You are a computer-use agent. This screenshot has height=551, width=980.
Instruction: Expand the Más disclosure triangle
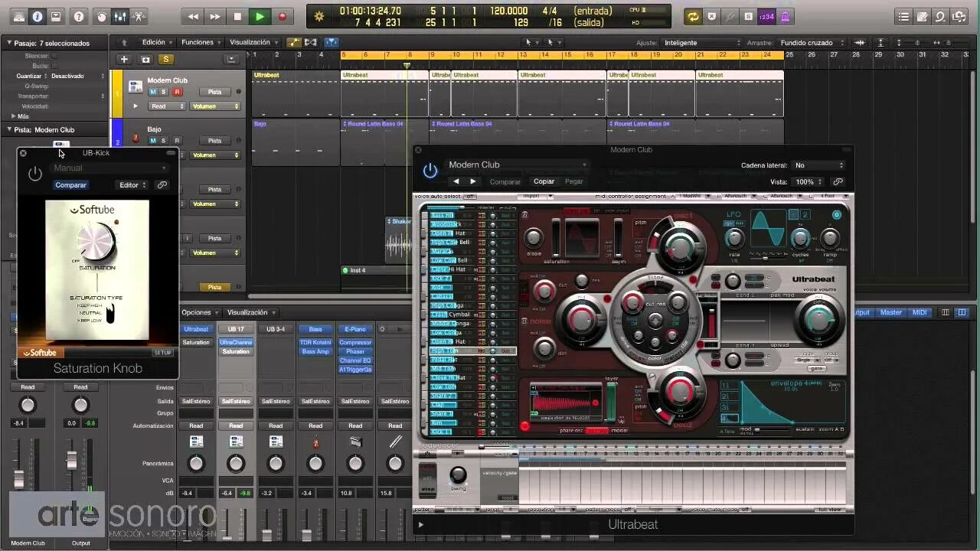[13, 116]
